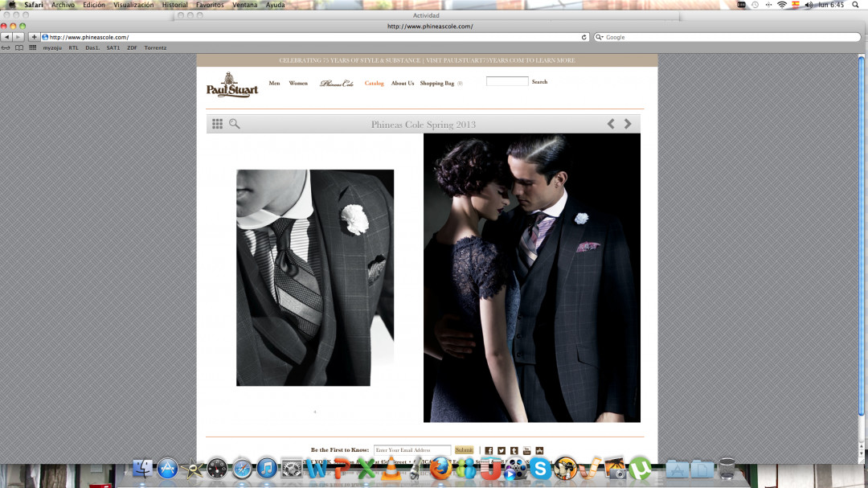Open Top Sites grid in bookmarks bar
The height and width of the screenshot is (488, 868).
(x=32, y=47)
